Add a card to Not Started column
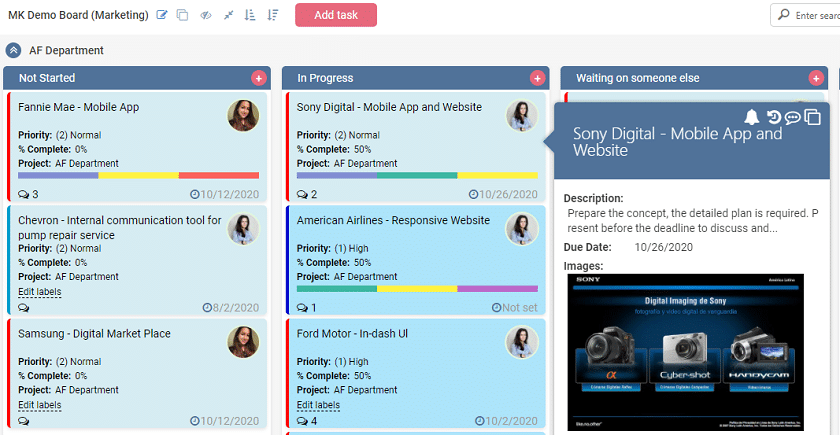This screenshot has height=435, width=840. tap(258, 78)
